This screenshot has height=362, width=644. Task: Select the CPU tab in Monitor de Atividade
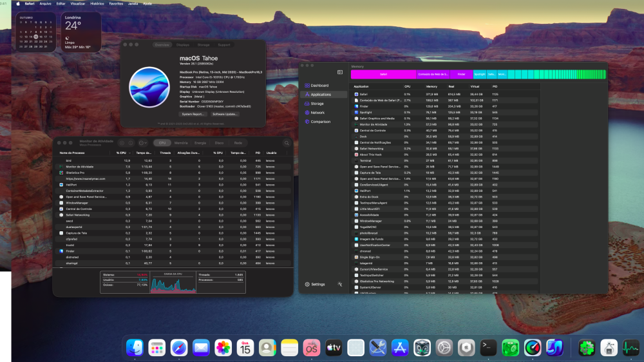click(162, 143)
